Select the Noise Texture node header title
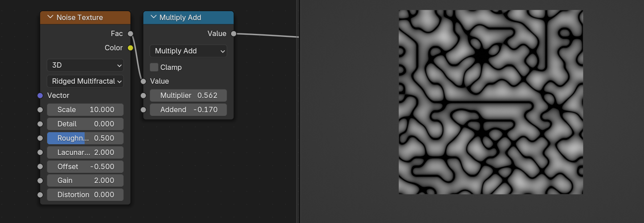This screenshot has width=644, height=223. coord(80,17)
